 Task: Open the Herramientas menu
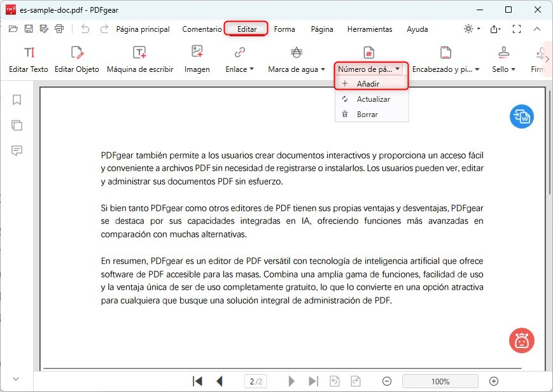[369, 29]
